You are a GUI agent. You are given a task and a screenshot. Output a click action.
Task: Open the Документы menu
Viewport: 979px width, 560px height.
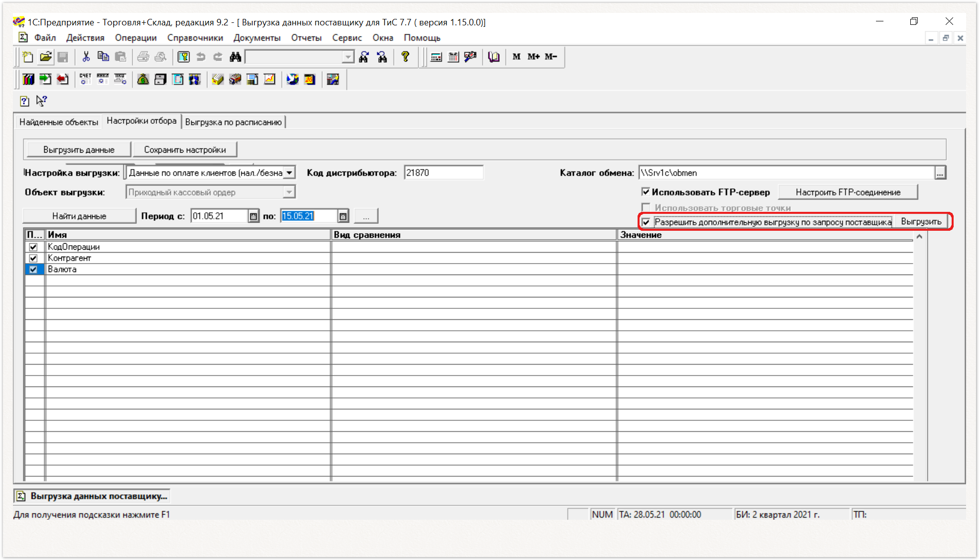(257, 38)
